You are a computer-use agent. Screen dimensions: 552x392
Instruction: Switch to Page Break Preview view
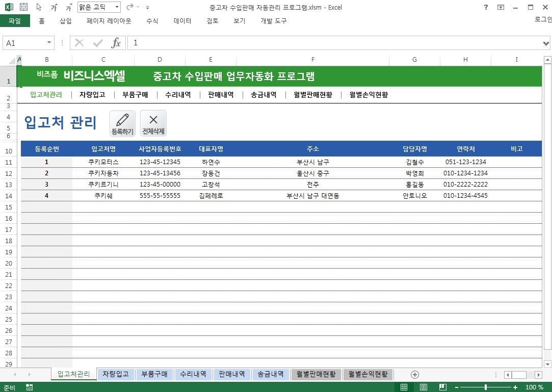(x=442, y=387)
